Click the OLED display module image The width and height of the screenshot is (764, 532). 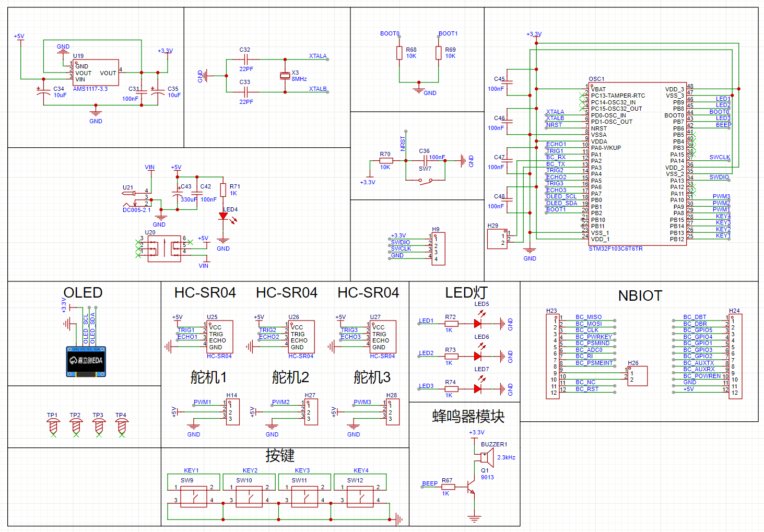[x=86, y=361]
